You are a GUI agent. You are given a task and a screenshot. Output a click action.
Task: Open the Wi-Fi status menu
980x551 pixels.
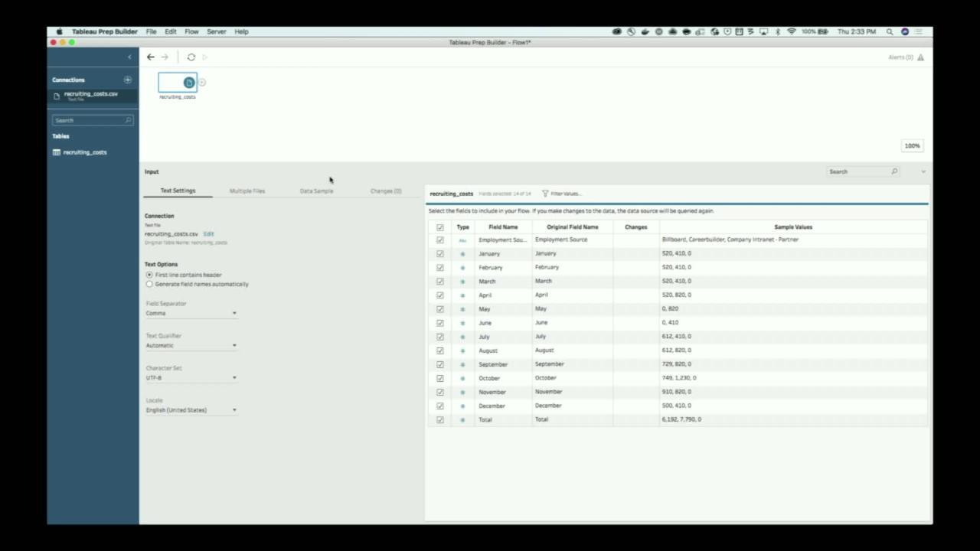tap(791, 32)
